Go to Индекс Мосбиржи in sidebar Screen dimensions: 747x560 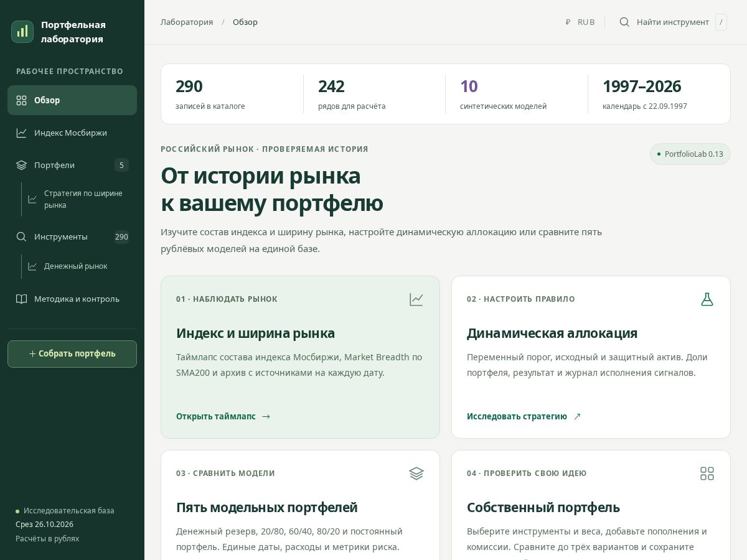[72, 133]
